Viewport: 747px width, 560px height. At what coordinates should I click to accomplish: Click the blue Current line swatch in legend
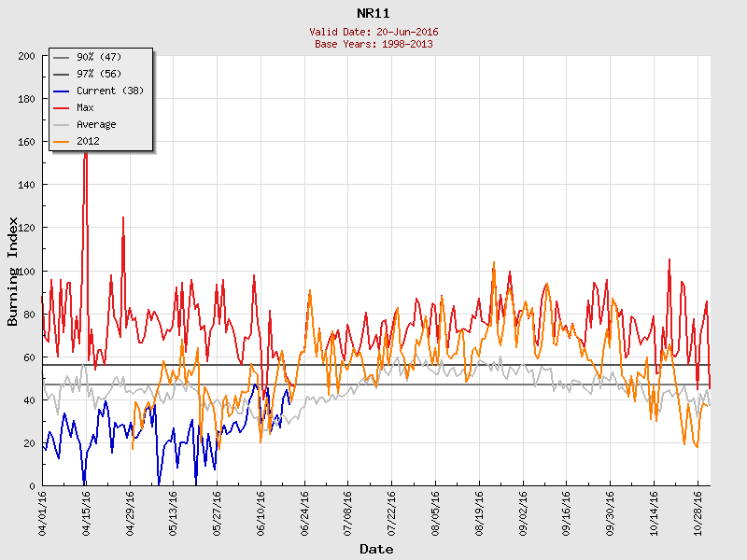coord(63,91)
